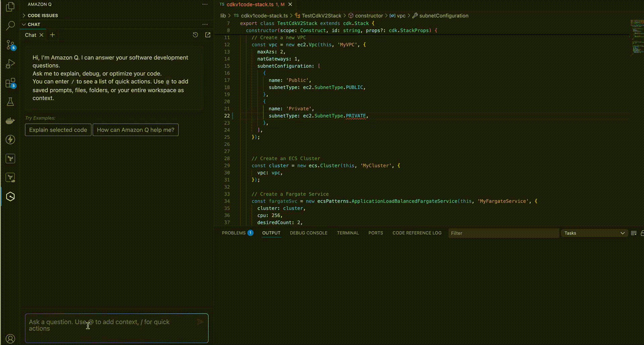Close the cdkv1code-stack.ts editor tab
644x345 pixels.
click(x=290, y=4)
